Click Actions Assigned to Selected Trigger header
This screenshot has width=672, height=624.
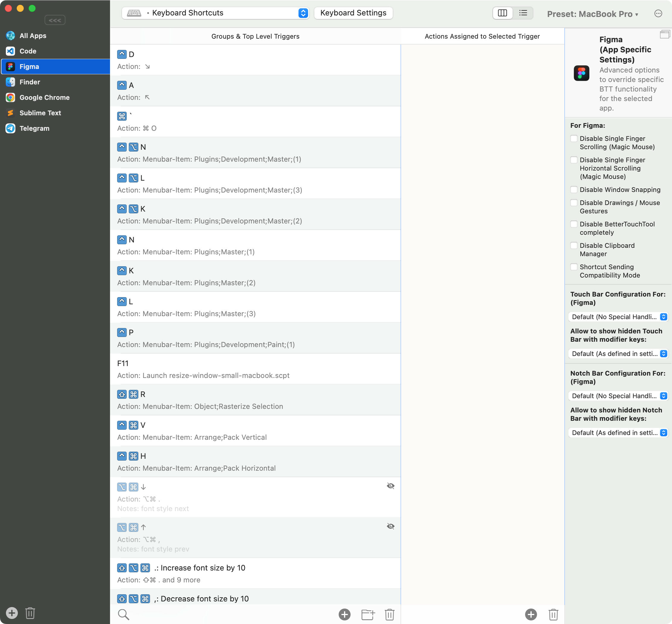482,36
